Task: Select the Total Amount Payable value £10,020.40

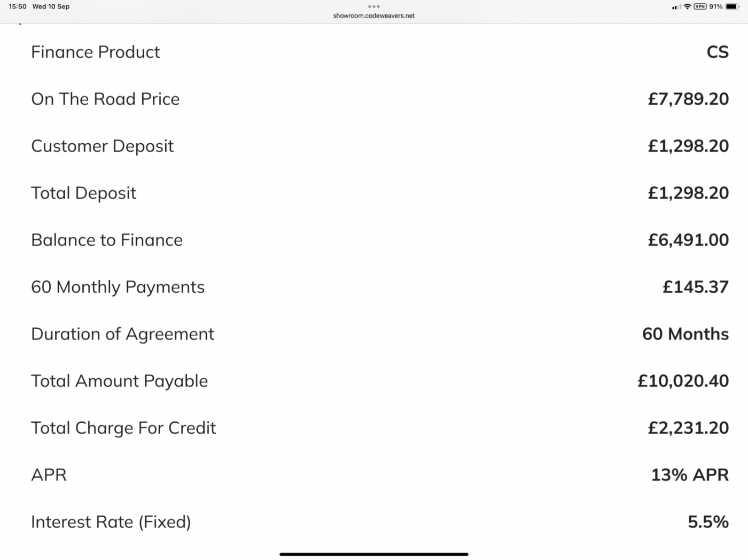Action: pyautogui.click(x=683, y=381)
